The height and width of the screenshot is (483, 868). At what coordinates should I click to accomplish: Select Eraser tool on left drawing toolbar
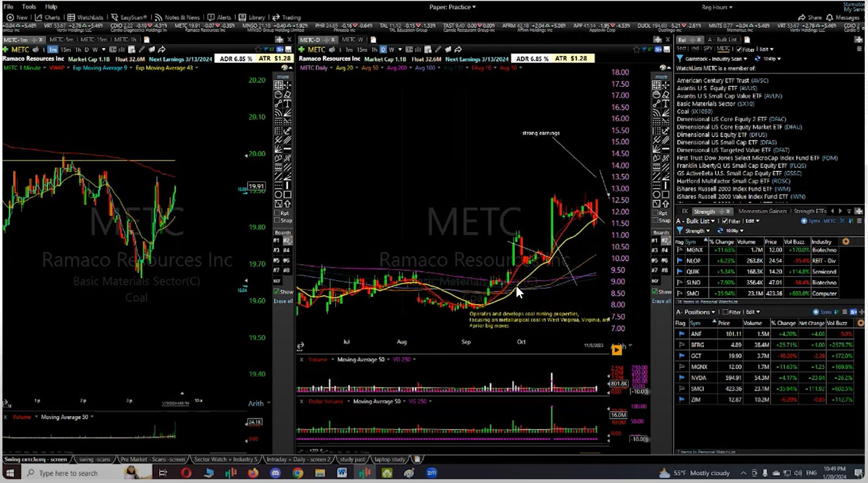point(287,94)
